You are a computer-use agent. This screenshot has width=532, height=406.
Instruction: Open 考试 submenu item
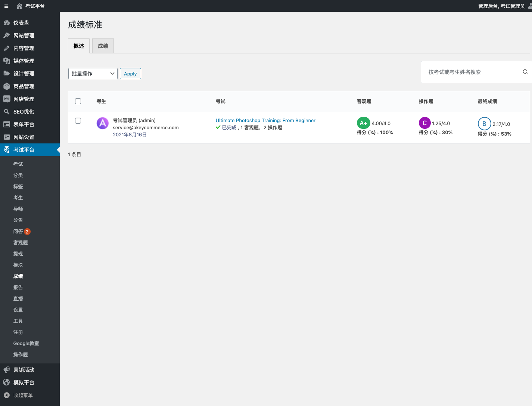[x=18, y=164]
